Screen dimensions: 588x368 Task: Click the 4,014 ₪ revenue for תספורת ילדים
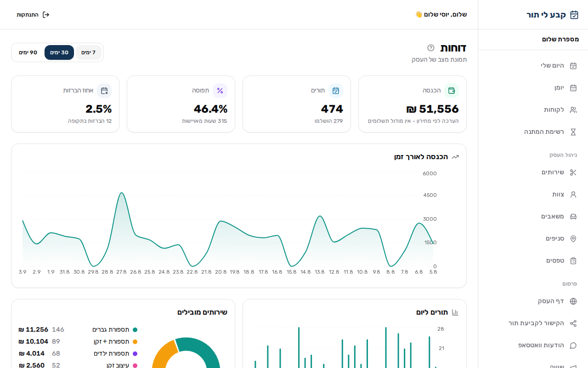click(x=32, y=354)
